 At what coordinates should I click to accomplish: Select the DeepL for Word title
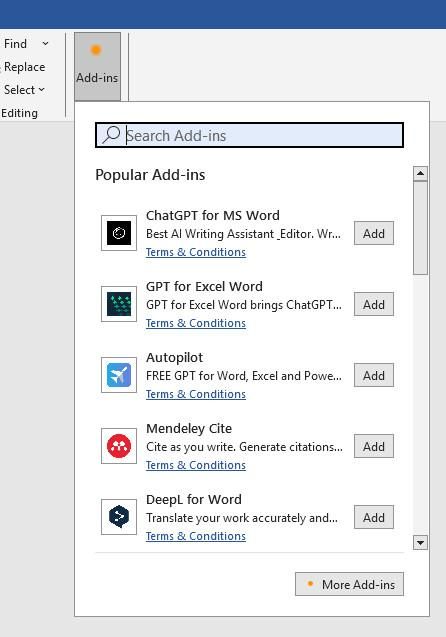tap(194, 499)
